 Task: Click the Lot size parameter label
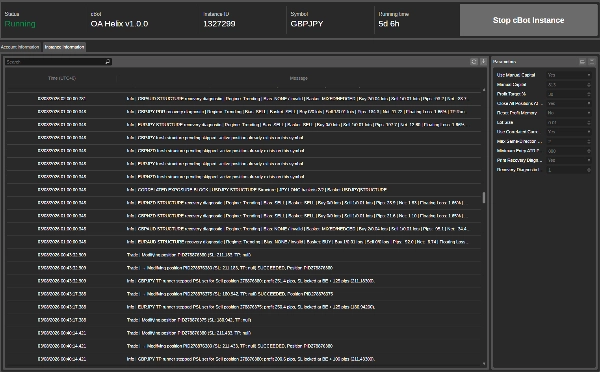[x=505, y=122]
